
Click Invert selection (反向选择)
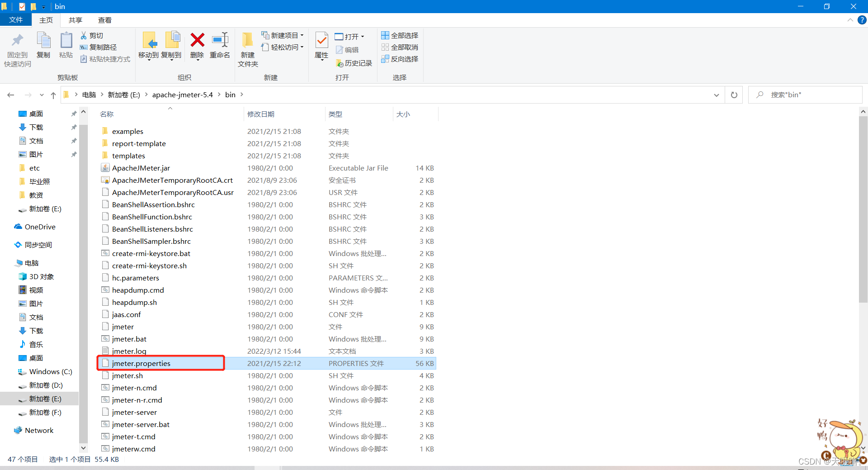(400, 59)
